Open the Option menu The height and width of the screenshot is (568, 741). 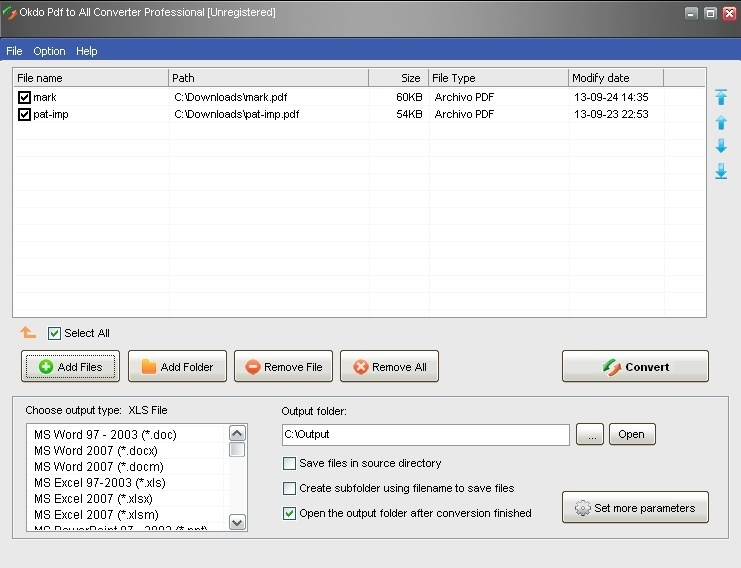click(49, 51)
